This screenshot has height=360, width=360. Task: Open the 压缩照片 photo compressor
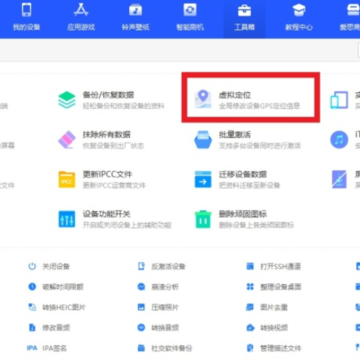pos(158,307)
